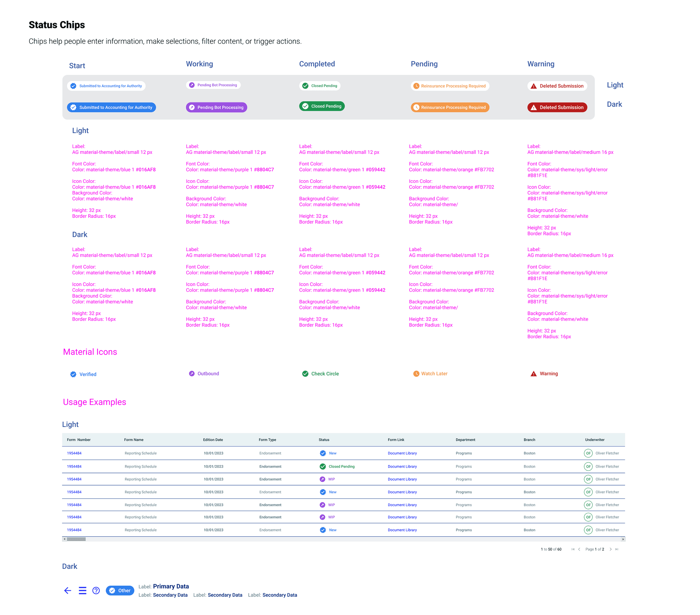Go to next table page
Image resolution: width=700 pixels, height=615 pixels.
tap(611, 549)
